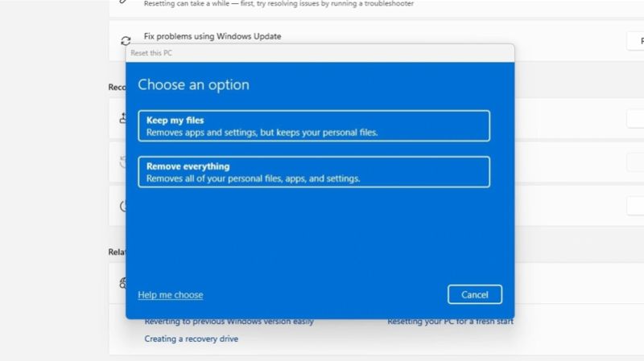Viewport: 644px width, 361px height.
Task: Open the Help me choose link
Action: (171, 295)
